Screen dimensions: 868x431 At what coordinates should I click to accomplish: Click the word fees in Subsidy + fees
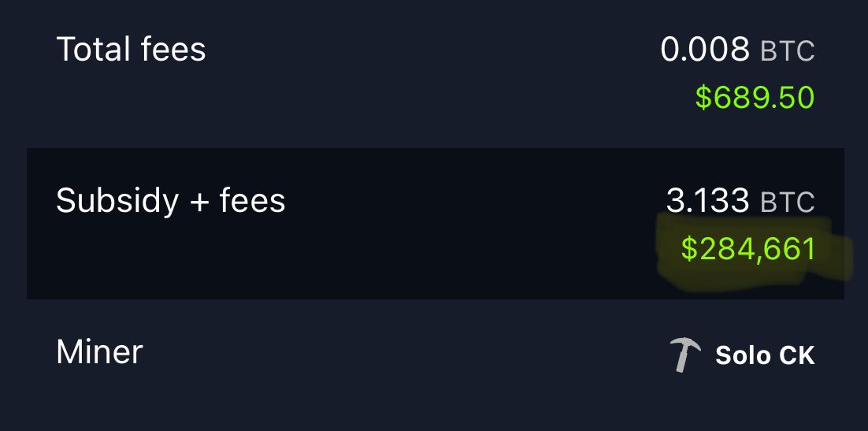click(x=252, y=202)
